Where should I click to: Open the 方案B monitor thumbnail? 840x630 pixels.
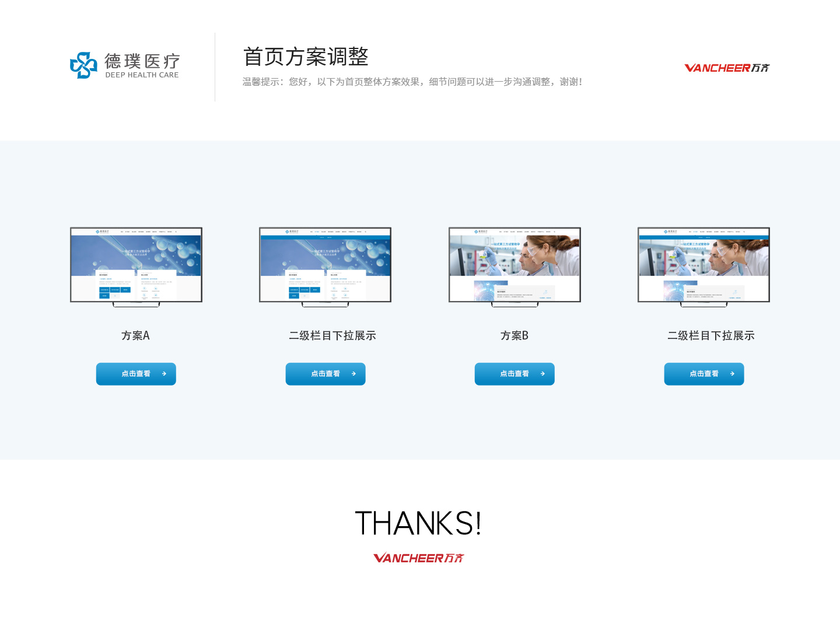coord(514,267)
